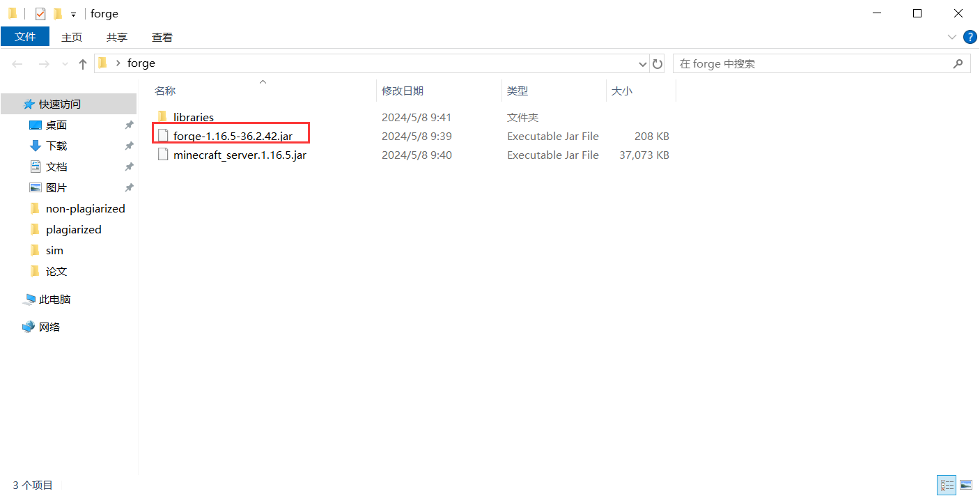Image resolution: width=980 pixels, height=496 pixels.
Task: Click the forge jar file icon
Action: (x=163, y=136)
